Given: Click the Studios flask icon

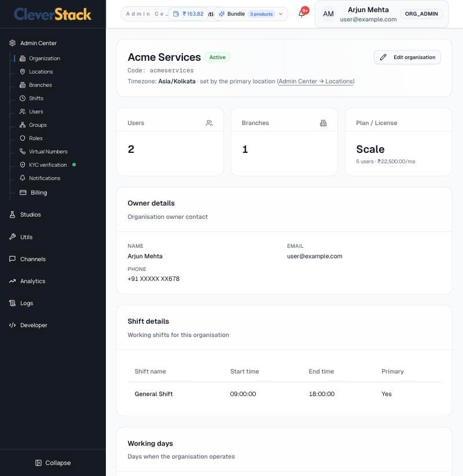Looking at the screenshot, I should 12,215.
